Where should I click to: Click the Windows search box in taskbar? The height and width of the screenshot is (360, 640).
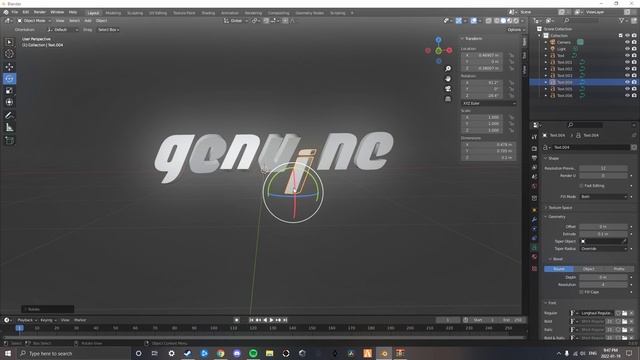tap(74, 353)
